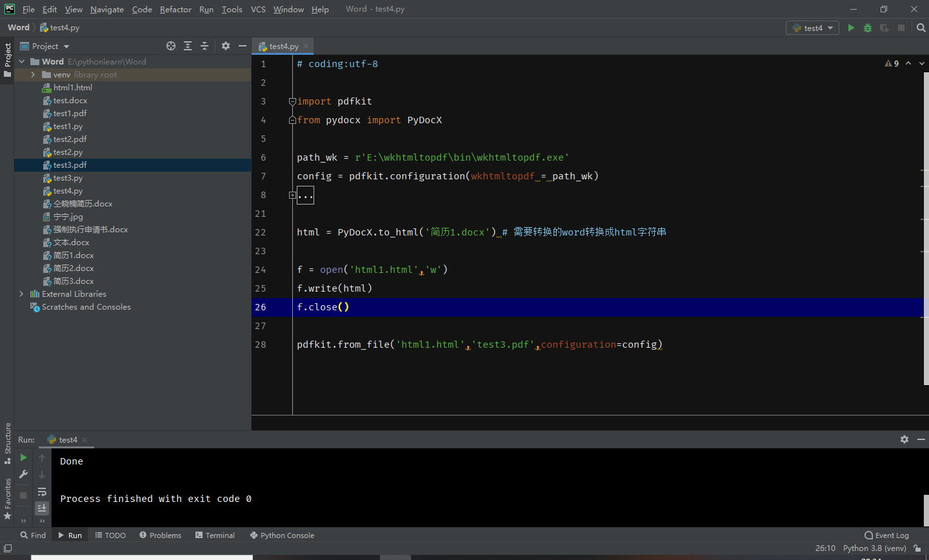Image resolution: width=929 pixels, height=560 pixels.
Task: Expand the venv library root folder
Action: tap(33, 75)
